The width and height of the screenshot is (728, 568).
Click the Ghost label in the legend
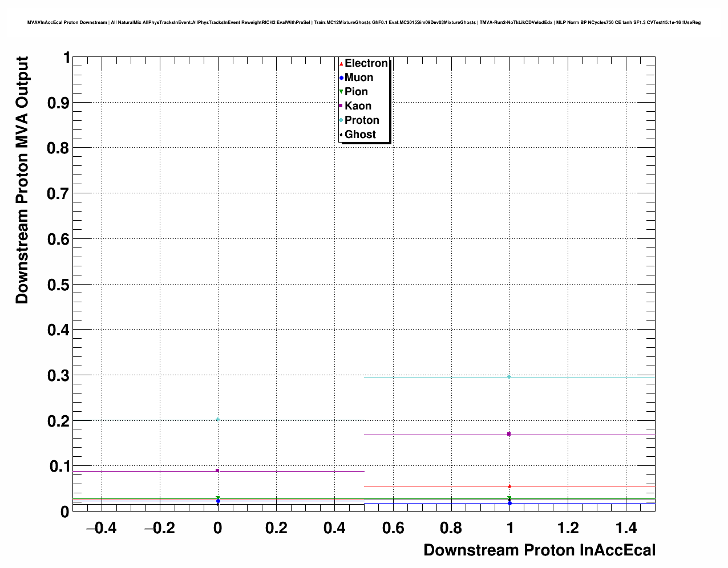(360, 135)
